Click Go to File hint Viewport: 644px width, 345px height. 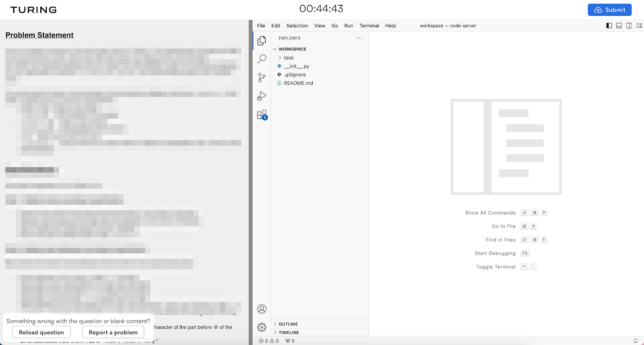pos(504,226)
